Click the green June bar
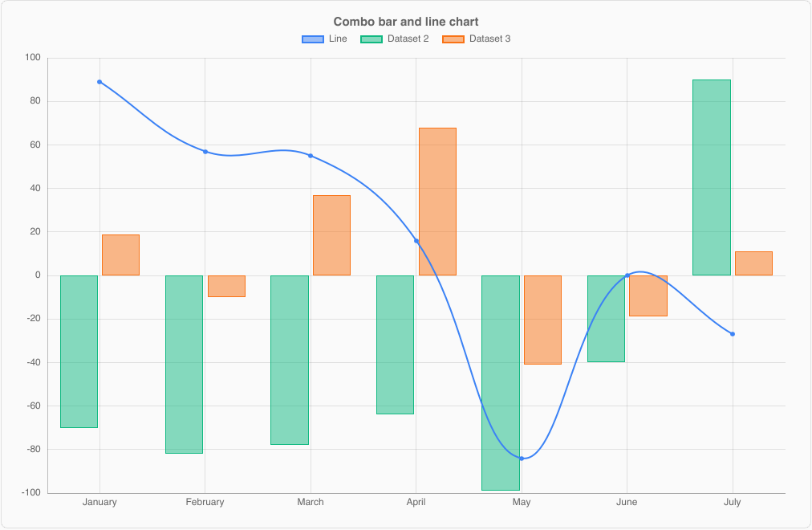 tap(606, 319)
